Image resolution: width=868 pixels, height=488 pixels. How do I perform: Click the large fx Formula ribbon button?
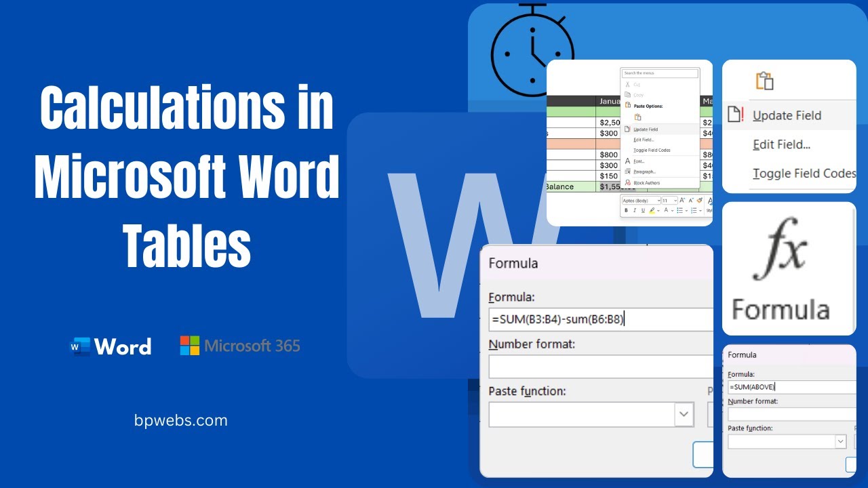tap(781, 269)
